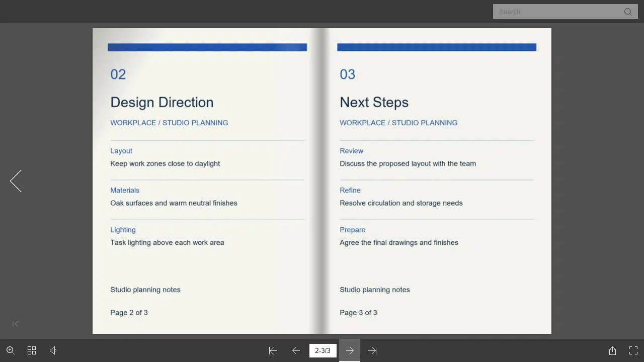Click the Prepare label
The height and width of the screenshot is (362, 644).
pos(352,230)
